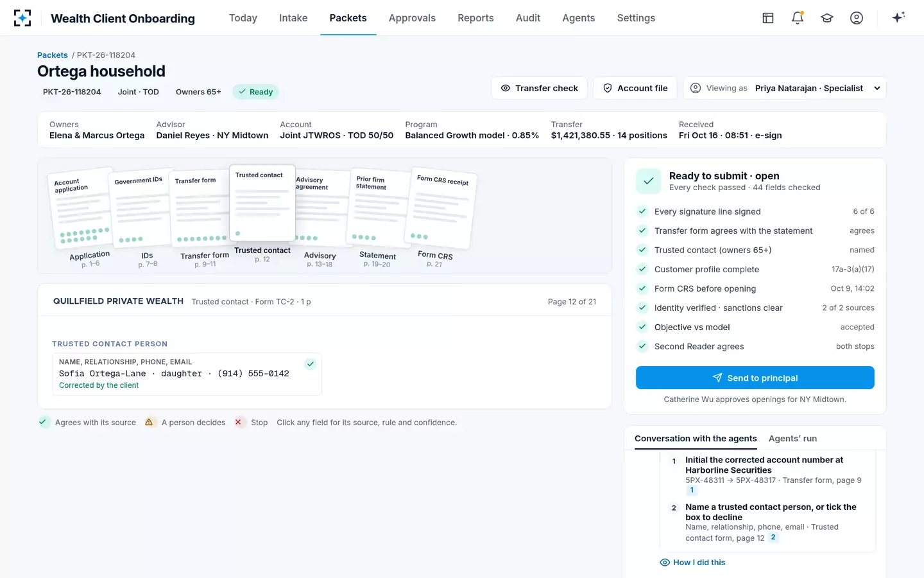The width and height of the screenshot is (924, 578).
Task: Click the check beside Second Reader agrees
Action: 642,346
